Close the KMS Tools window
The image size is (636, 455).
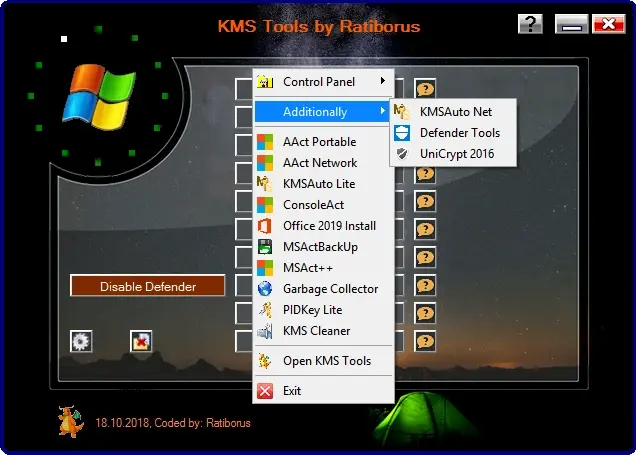coord(609,24)
